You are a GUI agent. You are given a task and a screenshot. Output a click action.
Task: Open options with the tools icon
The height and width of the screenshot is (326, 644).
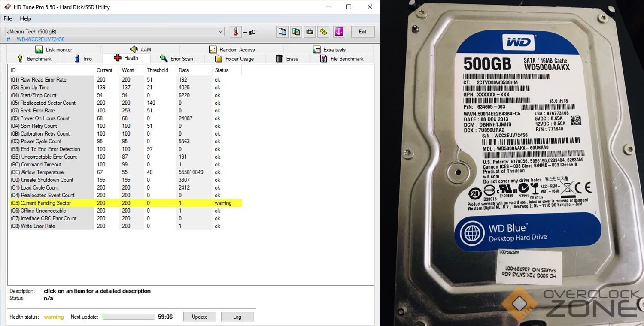[x=323, y=32]
